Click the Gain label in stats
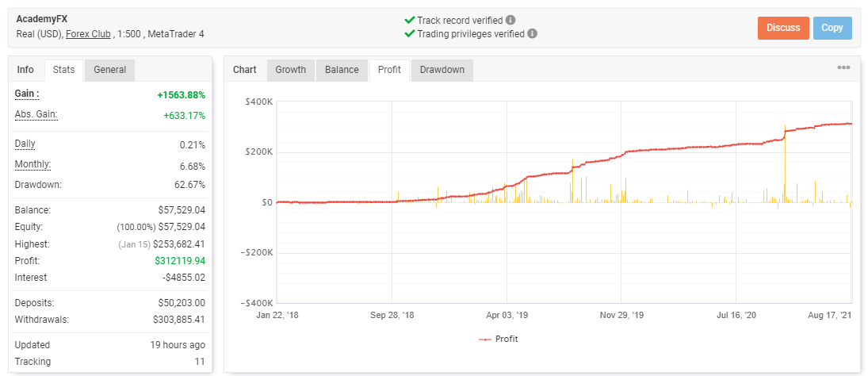Image resolution: width=868 pixels, height=376 pixels. point(26,94)
